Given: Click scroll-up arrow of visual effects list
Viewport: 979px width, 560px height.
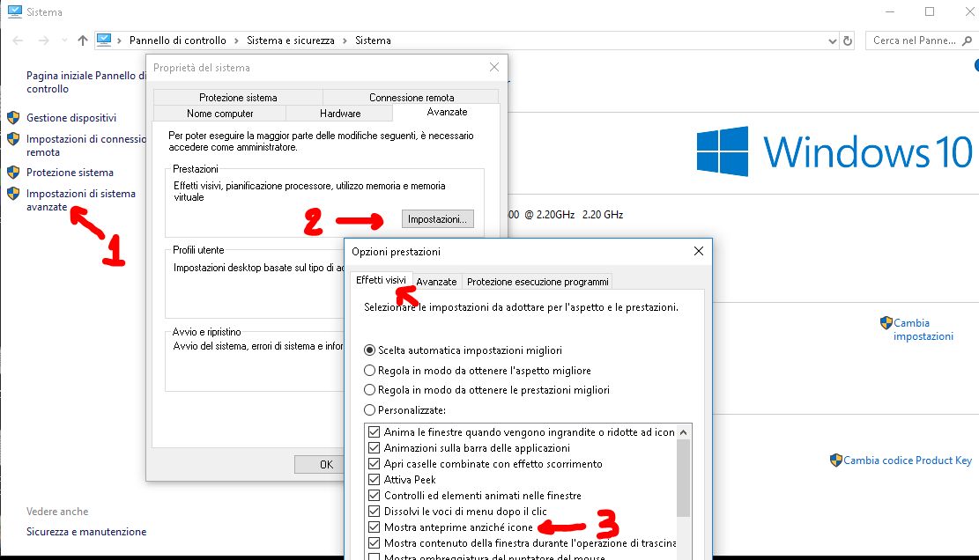Looking at the screenshot, I should pyautogui.click(x=683, y=432).
